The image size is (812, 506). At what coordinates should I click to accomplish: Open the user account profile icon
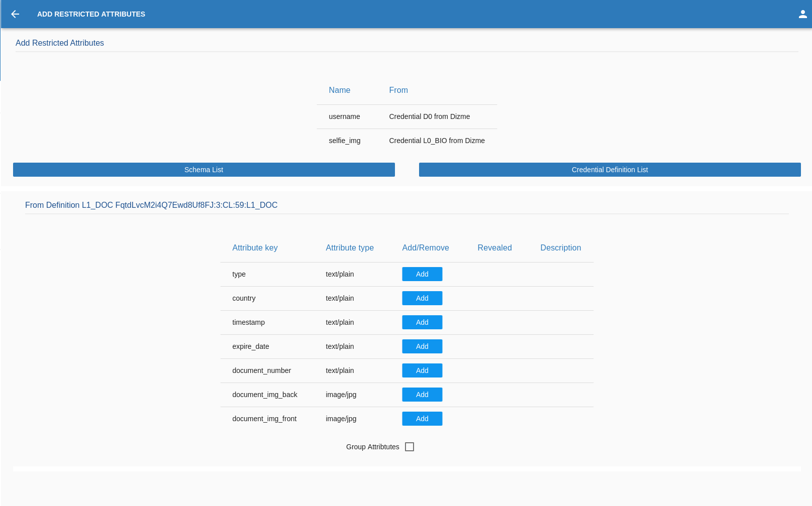coord(803,14)
